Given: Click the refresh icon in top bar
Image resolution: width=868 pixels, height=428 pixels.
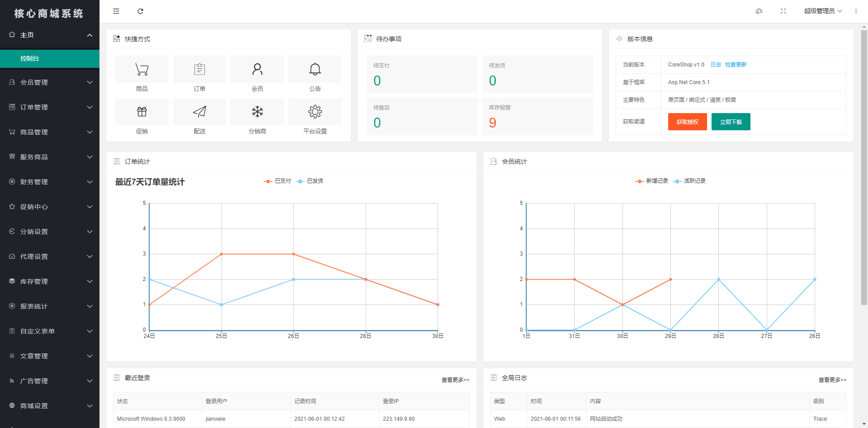Looking at the screenshot, I should point(141,11).
